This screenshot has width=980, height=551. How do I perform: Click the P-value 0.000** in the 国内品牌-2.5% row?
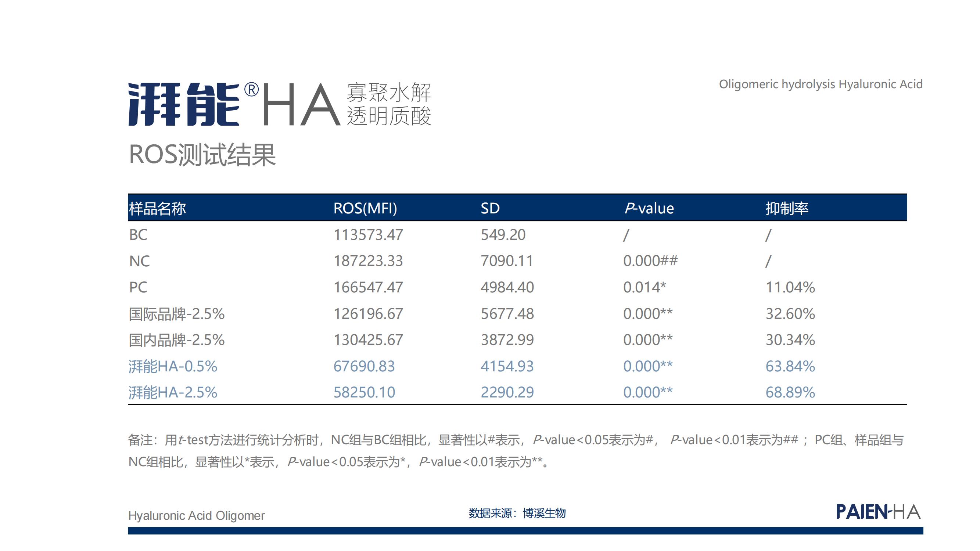pyautogui.click(x=648, y=339)
